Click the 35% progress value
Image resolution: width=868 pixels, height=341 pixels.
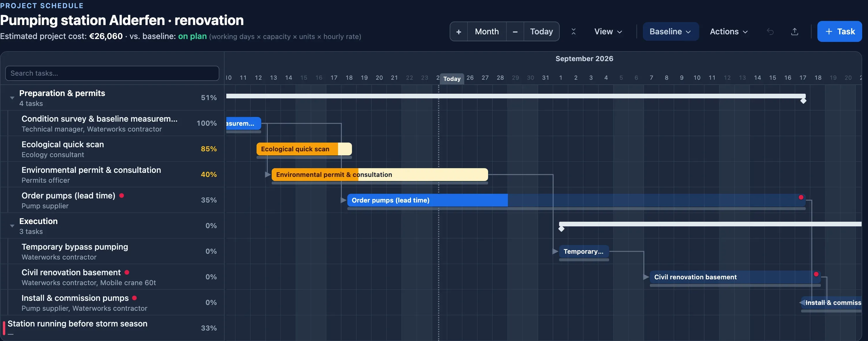coord(209,200)
